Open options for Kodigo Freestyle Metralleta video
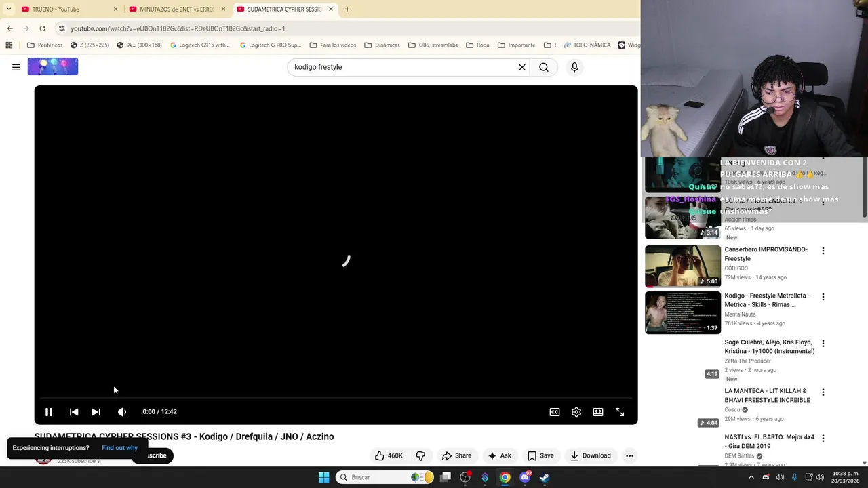The width and height of the screenshot is (868, 488). pos(823,297)
